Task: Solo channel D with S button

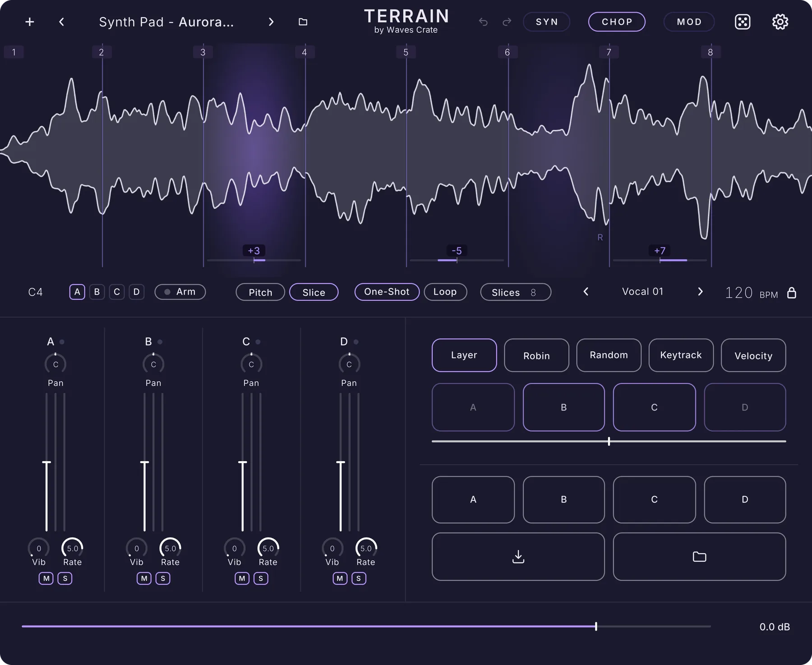Action: tap(359, 578)
